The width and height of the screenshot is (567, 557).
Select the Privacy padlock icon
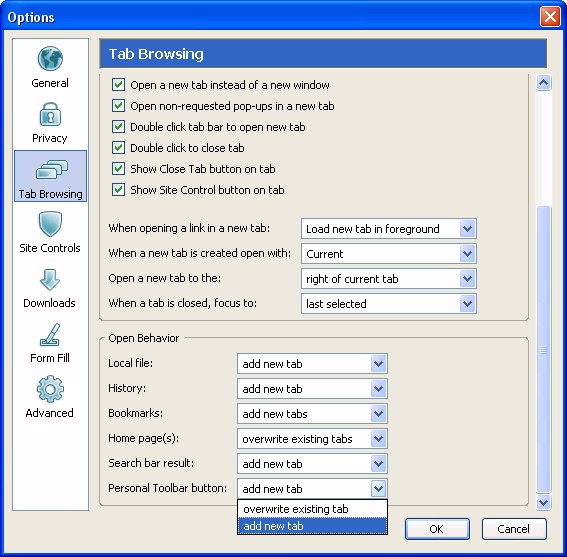coord(50,114)
